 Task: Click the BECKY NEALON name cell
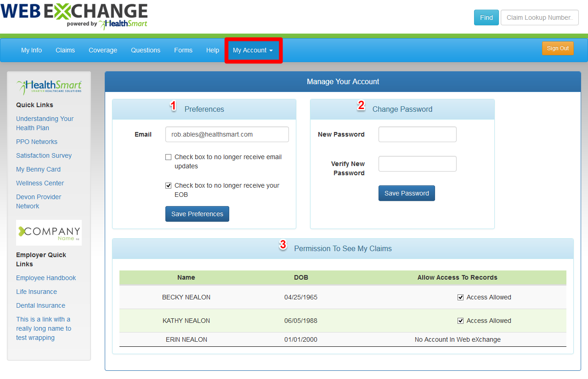click(186, 297)
